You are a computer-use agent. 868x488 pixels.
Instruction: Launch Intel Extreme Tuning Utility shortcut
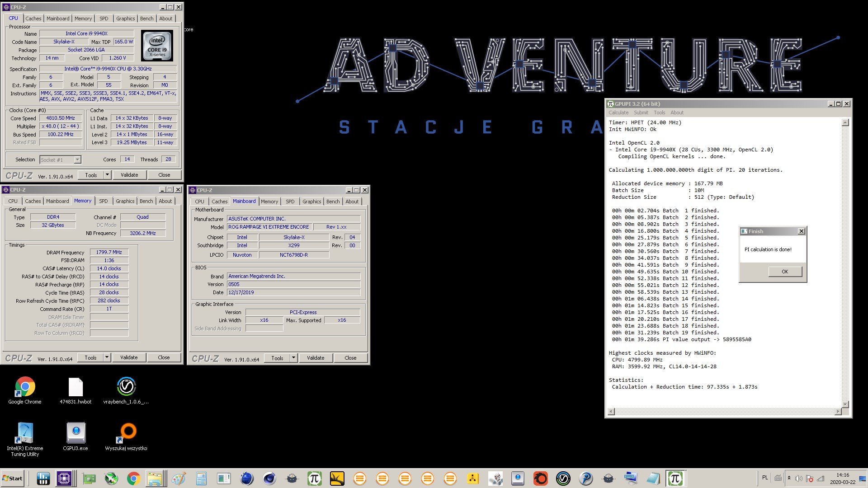tap(25, 439)
